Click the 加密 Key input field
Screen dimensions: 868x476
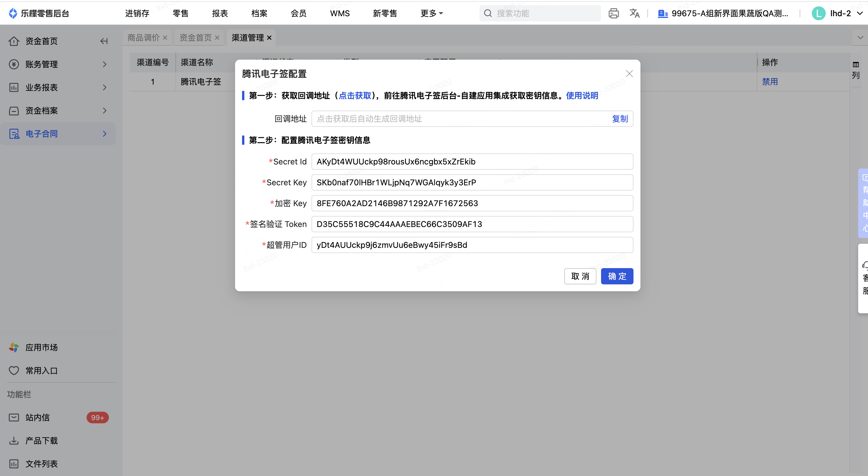473,203
